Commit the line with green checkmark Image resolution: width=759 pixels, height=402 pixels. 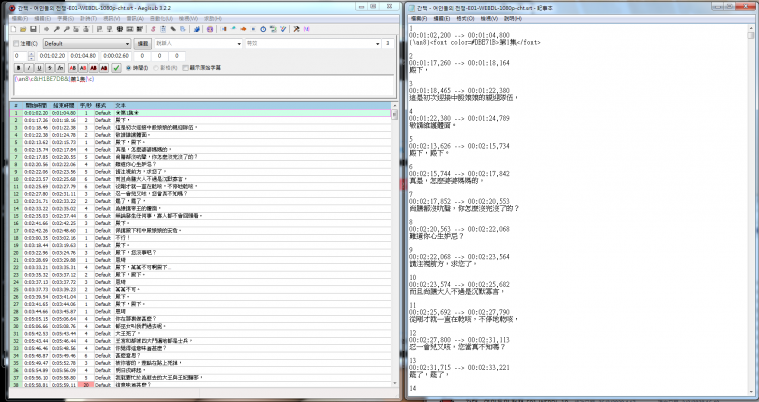tap(116, 68)
